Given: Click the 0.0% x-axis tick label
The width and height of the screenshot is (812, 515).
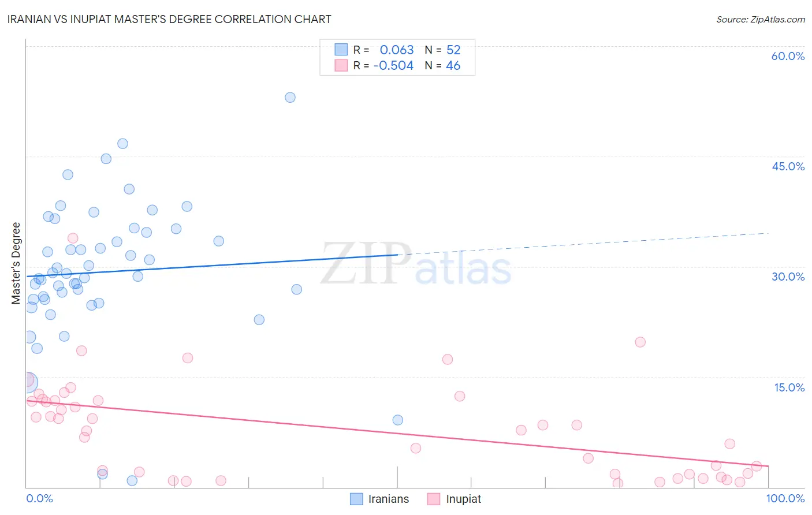Looking at the screenshot, I should [39, 498].
